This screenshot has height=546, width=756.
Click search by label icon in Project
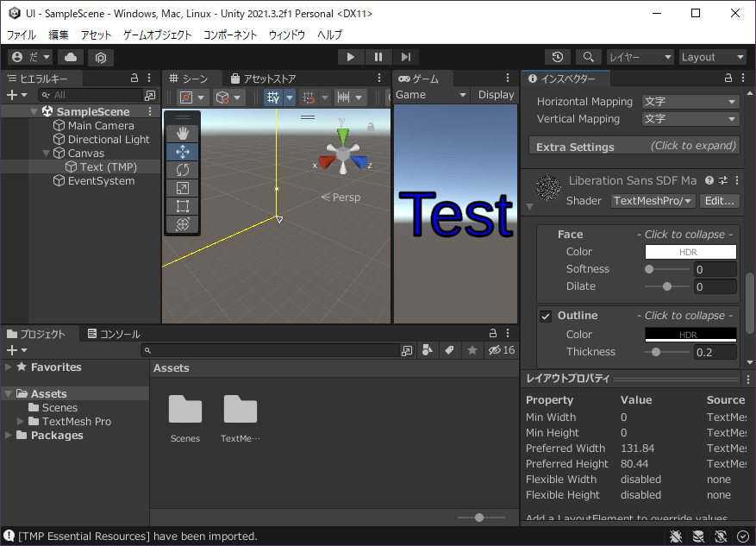click(449, 350)
